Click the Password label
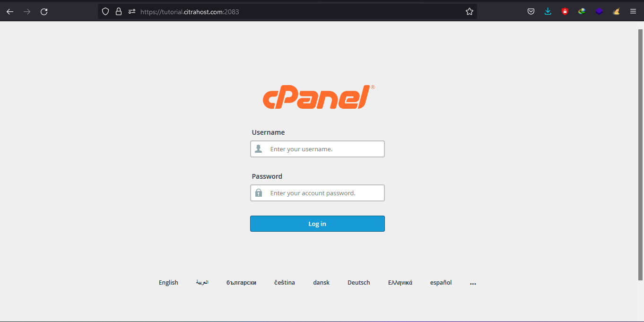The width and height of the screenshot is (644, 322). click(x=267, y=176)
